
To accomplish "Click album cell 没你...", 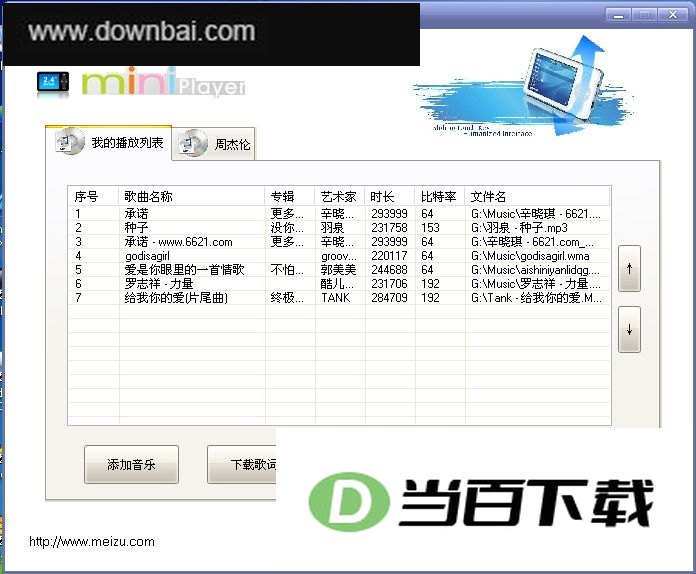I will [x=287, y=228].
